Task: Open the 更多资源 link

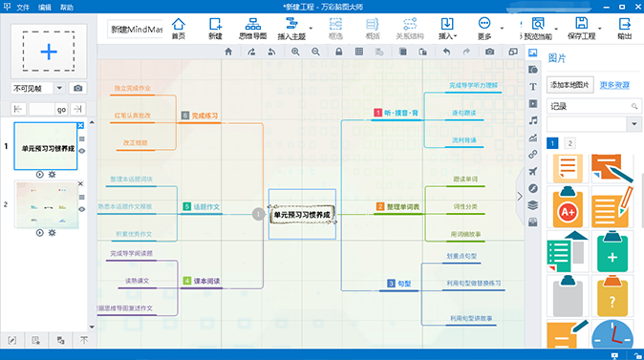Action: pos(614,85)
